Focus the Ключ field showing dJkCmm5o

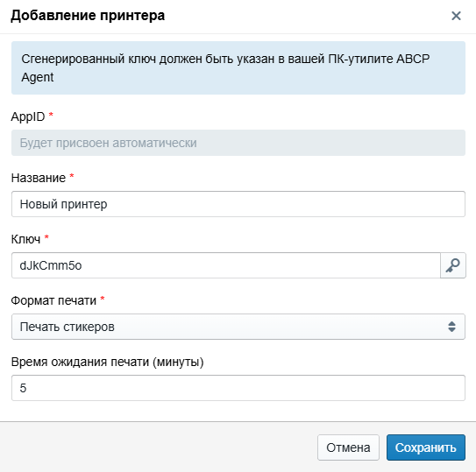[226, 265]
